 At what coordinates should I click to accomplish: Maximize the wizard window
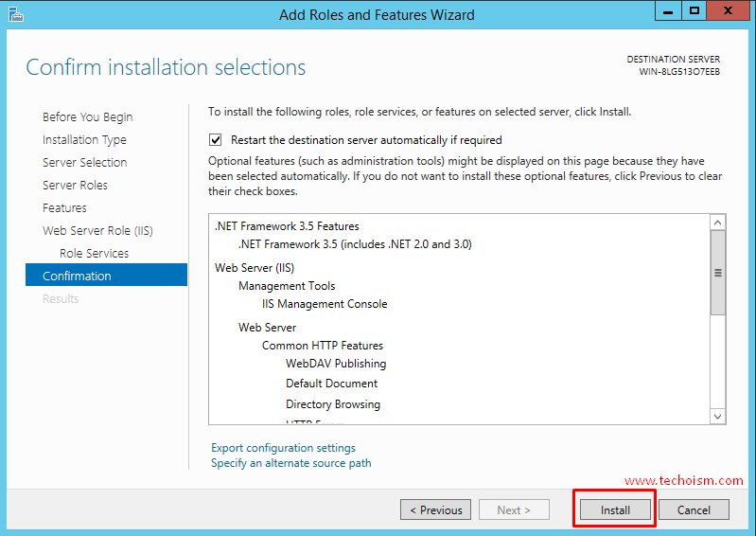(694, 11)
